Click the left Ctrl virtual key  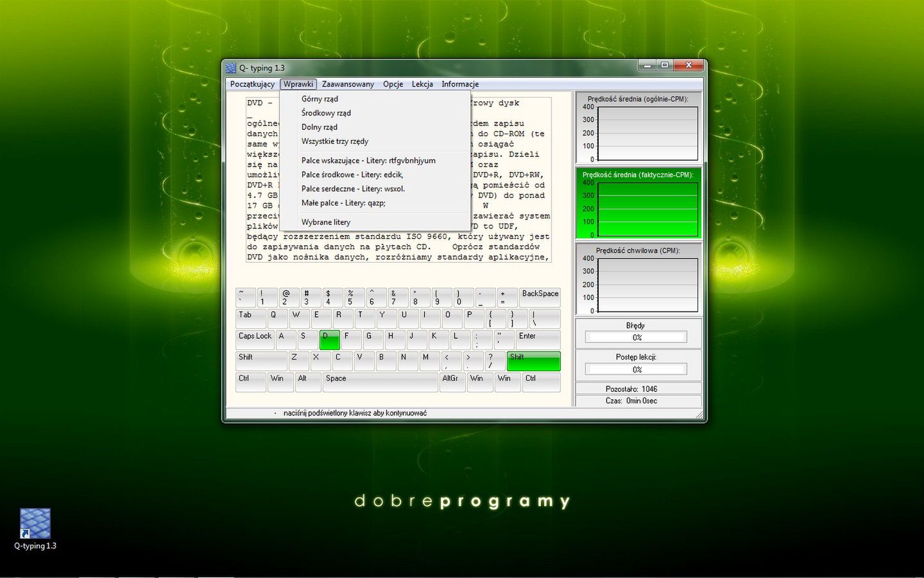[251, 382]
